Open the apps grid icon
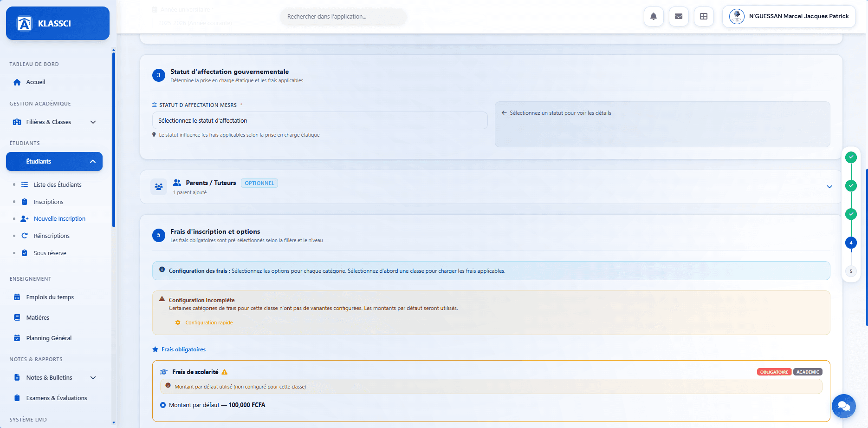Image resolution: width=868 pixels, height=428 pixels. (704, 16)
